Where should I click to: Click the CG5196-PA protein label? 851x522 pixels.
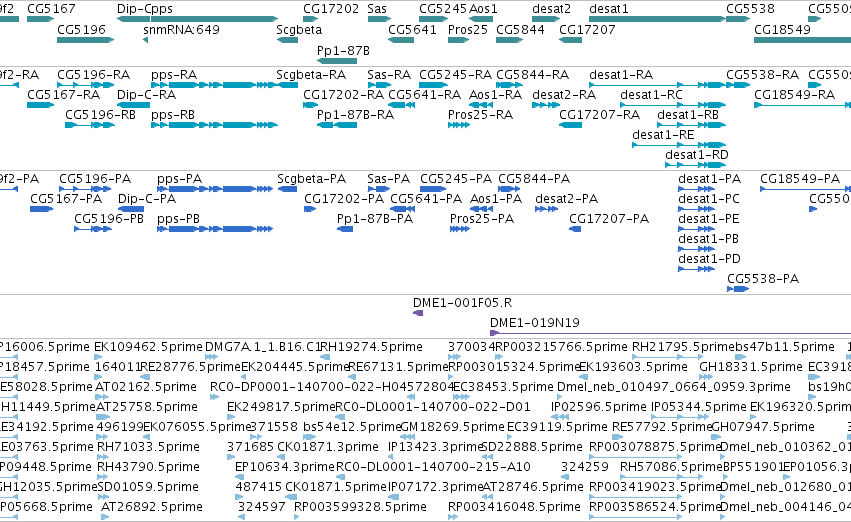pos(95,179)
